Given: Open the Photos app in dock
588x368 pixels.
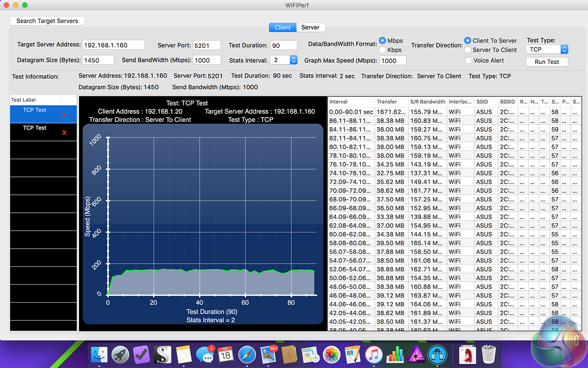Looking at the screenshot, I should coord(331,355).
